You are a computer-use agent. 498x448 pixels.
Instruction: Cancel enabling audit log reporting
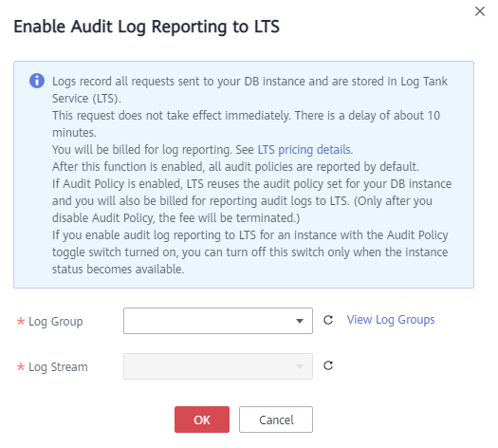coord(276,420)
